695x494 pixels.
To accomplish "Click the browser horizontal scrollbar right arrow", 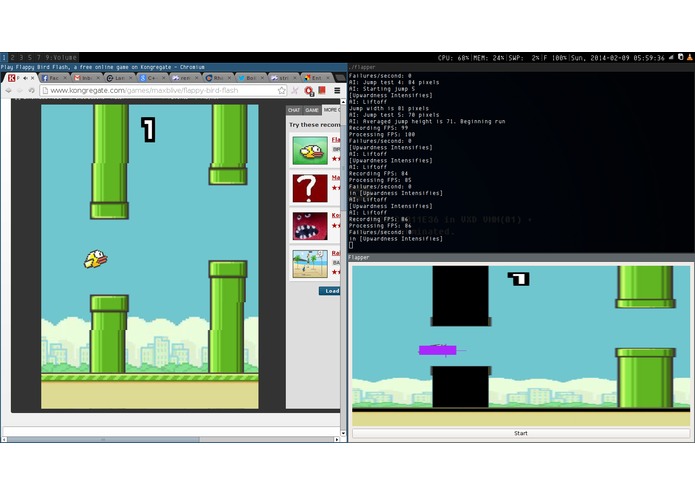I will [337, 440].
